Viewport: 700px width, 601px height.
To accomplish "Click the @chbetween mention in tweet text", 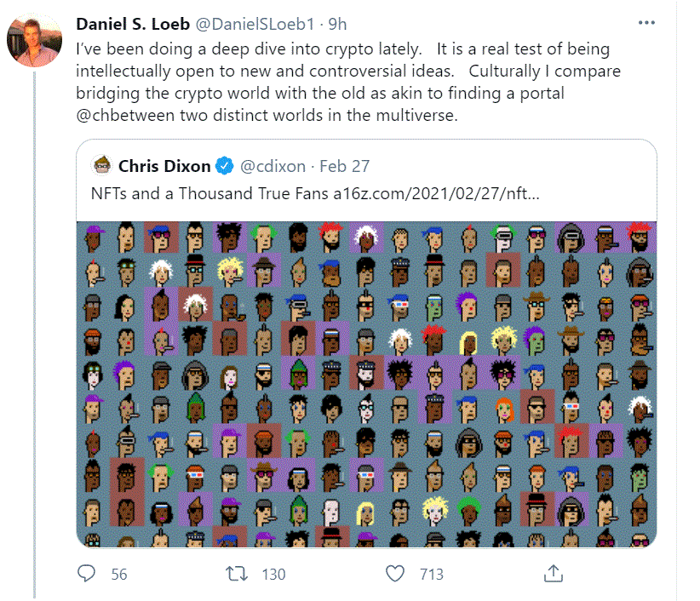I will [124, 116].
